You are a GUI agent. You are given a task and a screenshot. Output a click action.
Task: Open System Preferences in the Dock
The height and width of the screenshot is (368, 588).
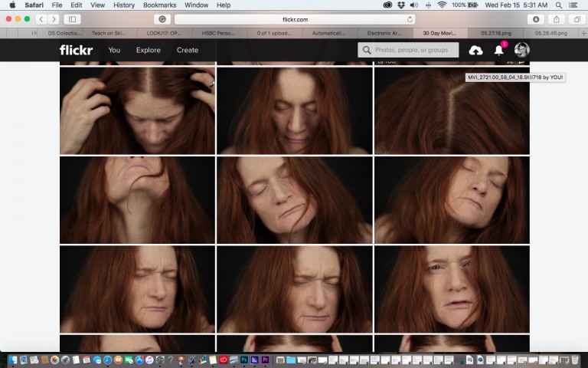point(160,360)
